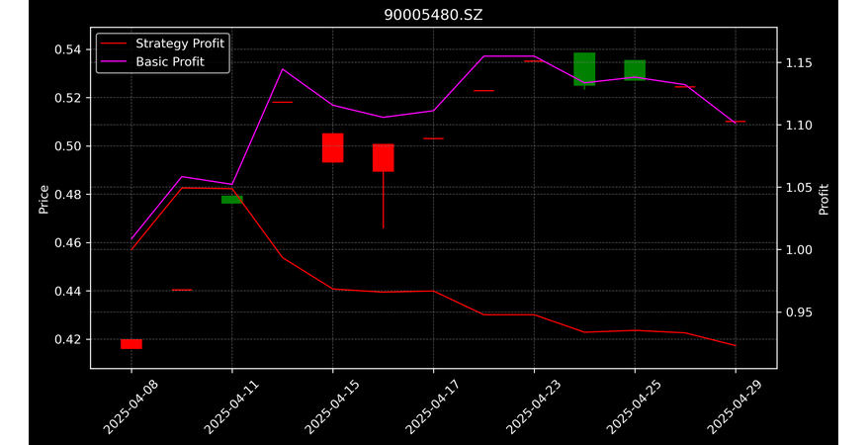Click the green candlestick at 2025-04-25

tap(635, 70)
